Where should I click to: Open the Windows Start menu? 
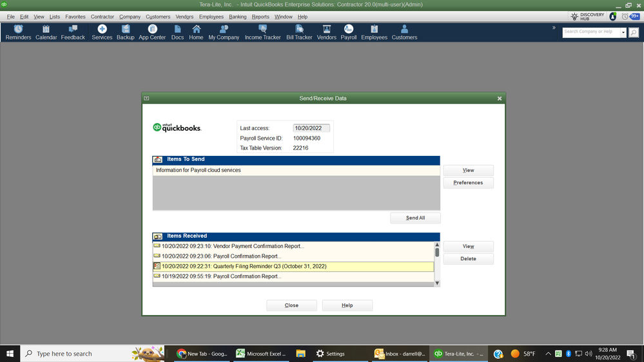10,354
